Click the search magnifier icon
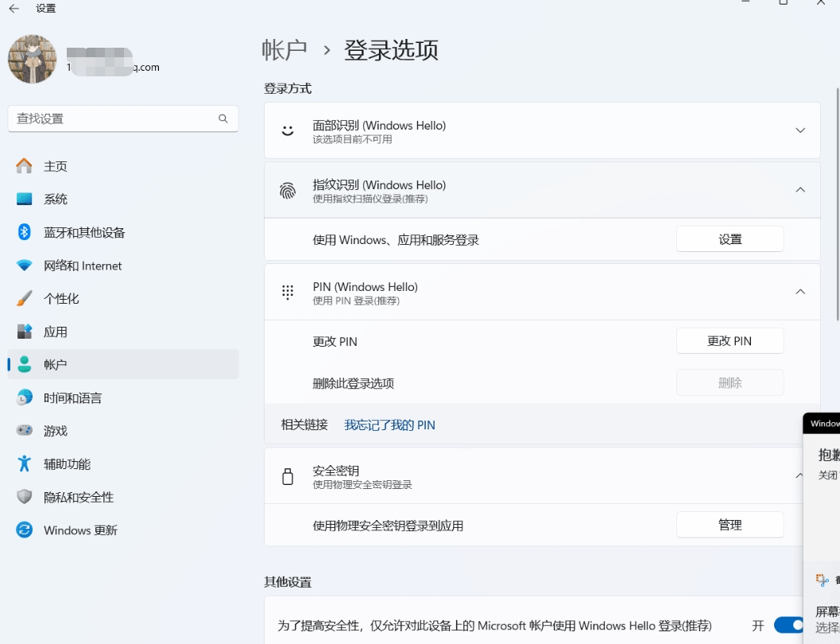This screenshot has height=644, width=840. point(223,118)
